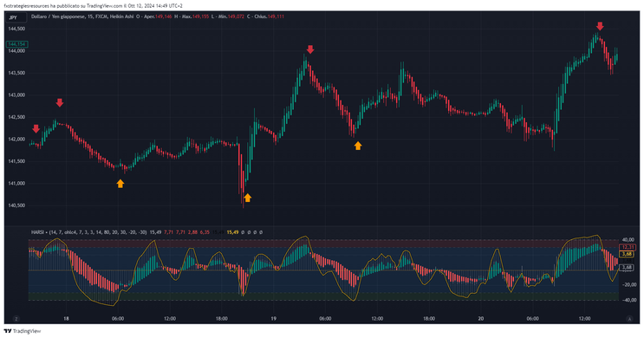Click the 142,000 price axis label

point(16,140)
